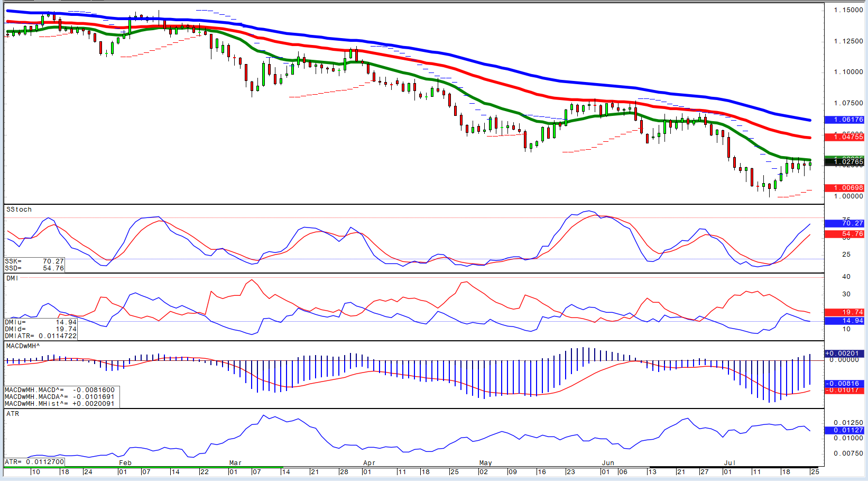
Task: Click the Feb month label
Action: click(125, 463)
